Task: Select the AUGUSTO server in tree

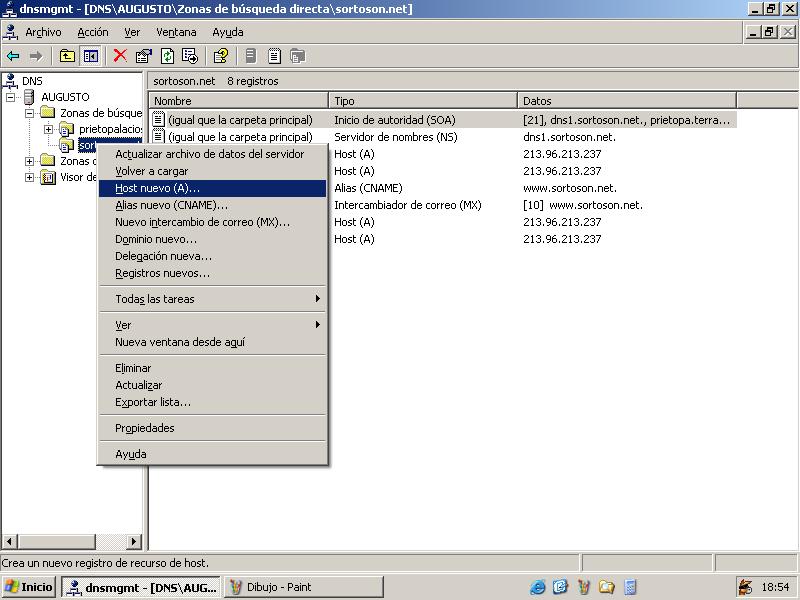Action: [65, 97]
